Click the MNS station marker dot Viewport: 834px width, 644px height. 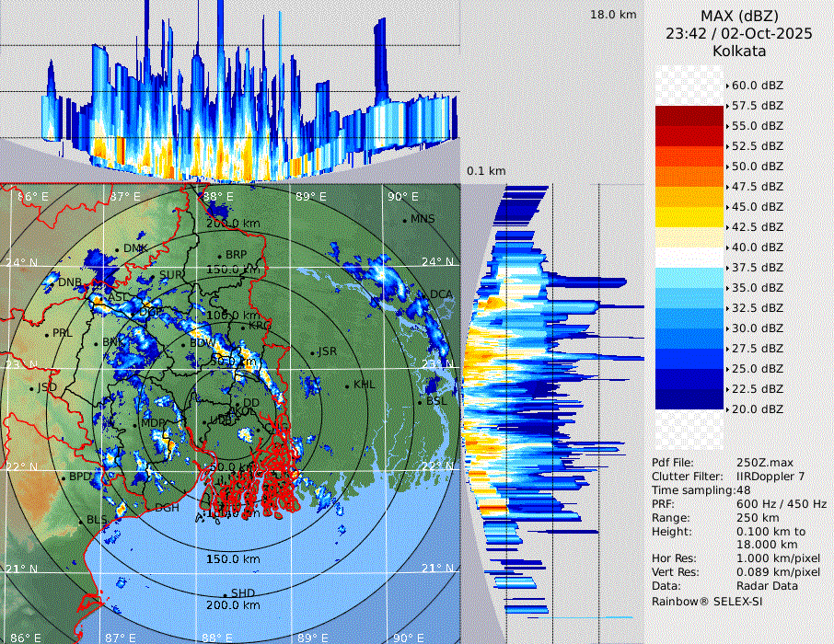point(405,220)
